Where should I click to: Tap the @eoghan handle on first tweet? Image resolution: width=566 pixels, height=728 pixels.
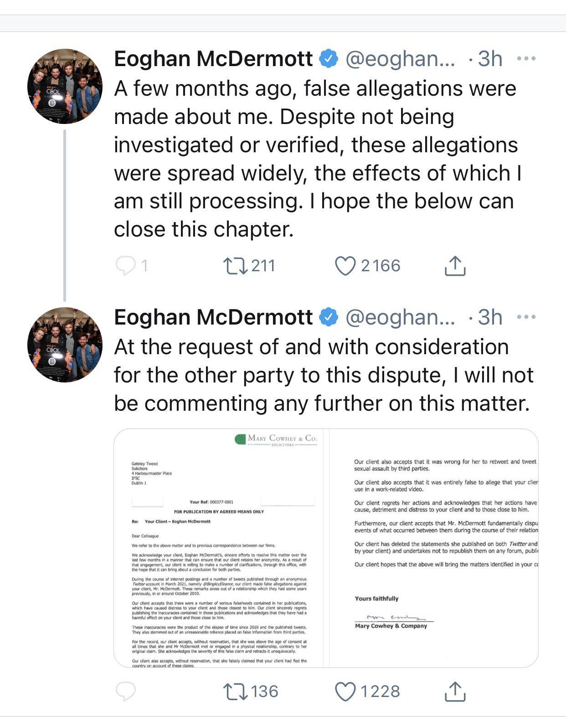coord(400,59)
